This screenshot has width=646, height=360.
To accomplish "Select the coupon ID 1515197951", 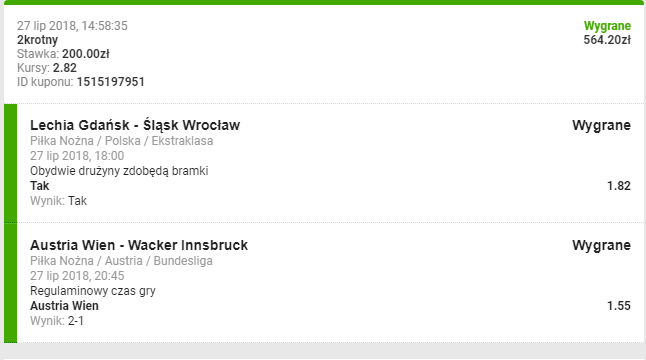I will coord(110,82).
